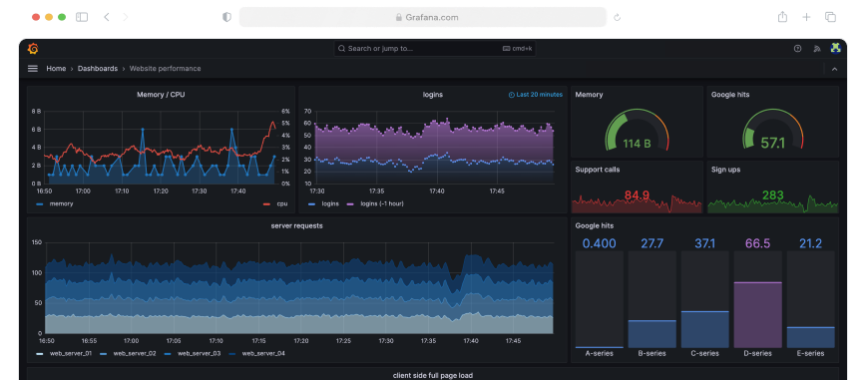Select the purple D-series bar
This screenshot has height=380, width=868.
pos(758,315)
